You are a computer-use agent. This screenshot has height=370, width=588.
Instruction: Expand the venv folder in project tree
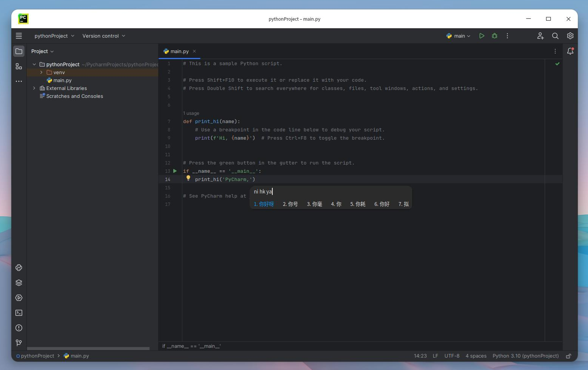point(41,72)
